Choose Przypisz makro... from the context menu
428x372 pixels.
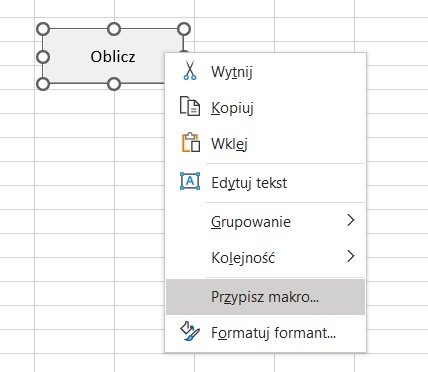coord(265,297)
